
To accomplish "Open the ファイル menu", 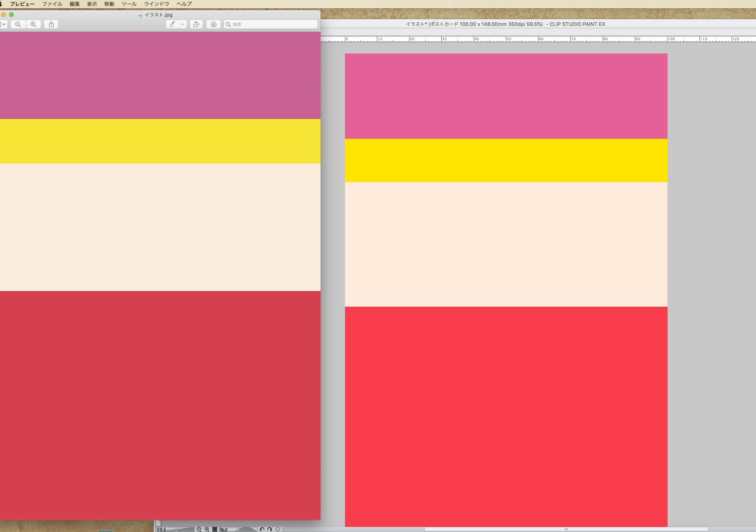I will (52, 4).
